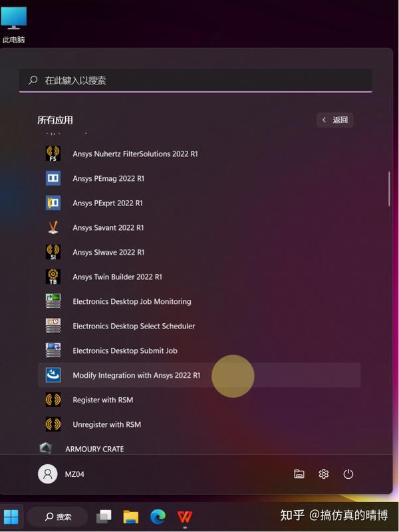Click the taskbar 搜索 search box
The height and width of the screenshot is (532, 399).
[x=57, y=517]
